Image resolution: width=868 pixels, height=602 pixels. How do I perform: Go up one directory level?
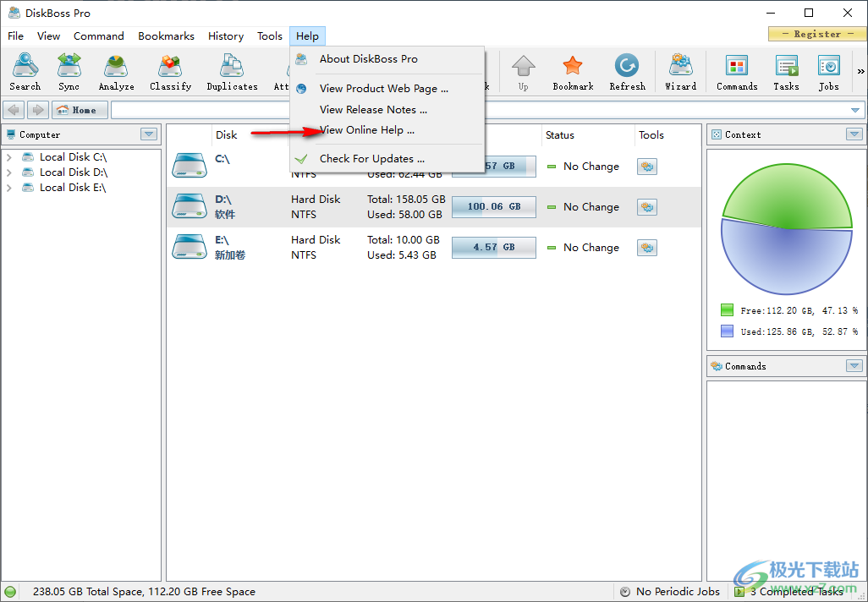[523, 71]
